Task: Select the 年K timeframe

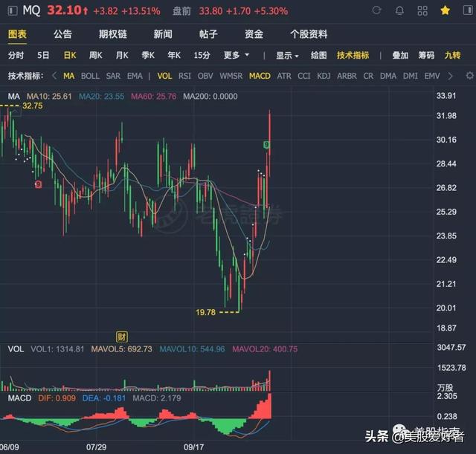Action: (x=174, y=55)
